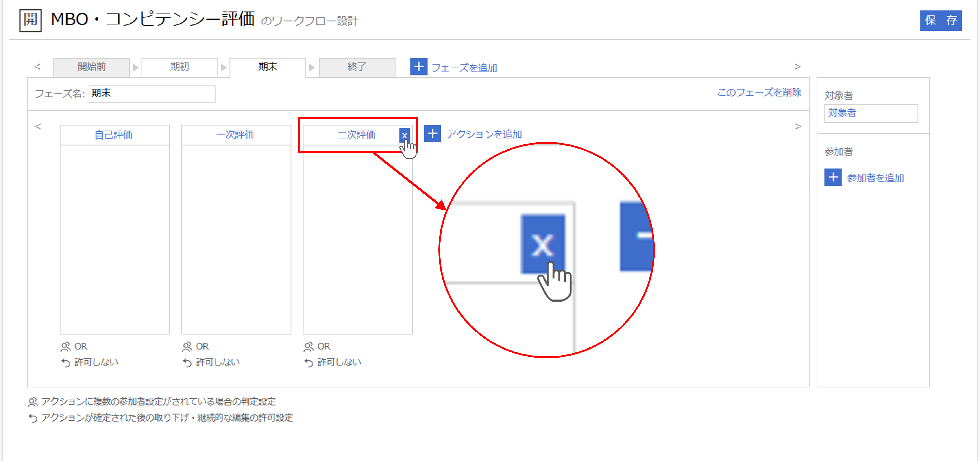Screen dimensions: 980x461
Task: Click 許可しない setting under 一次評価
Action: (218, 362)
